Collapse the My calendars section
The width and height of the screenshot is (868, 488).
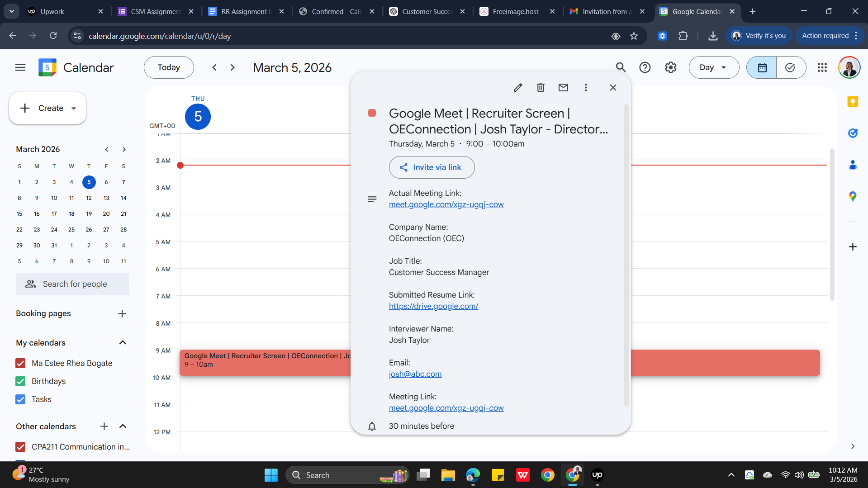123,343
